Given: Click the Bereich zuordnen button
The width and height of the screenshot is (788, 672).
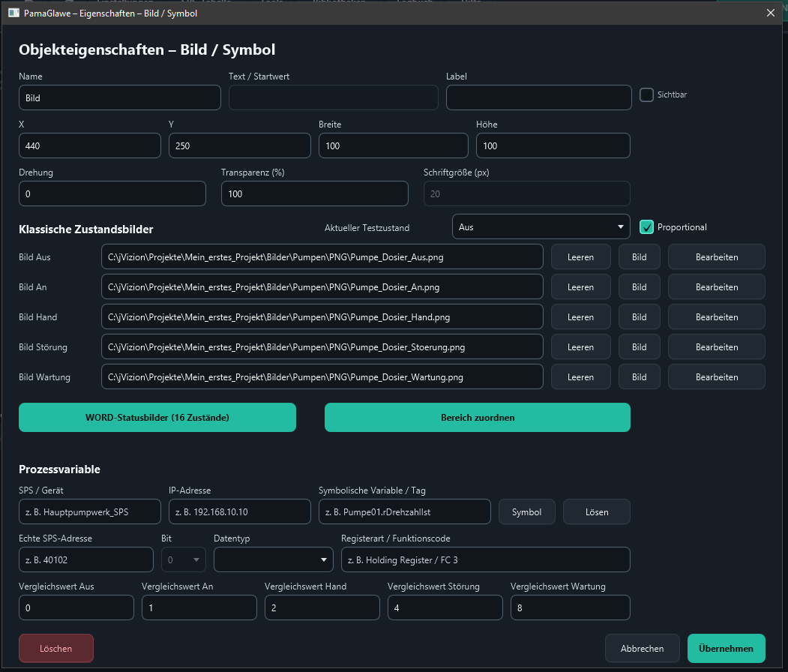Looking at the screenshot, I should 478,417.
